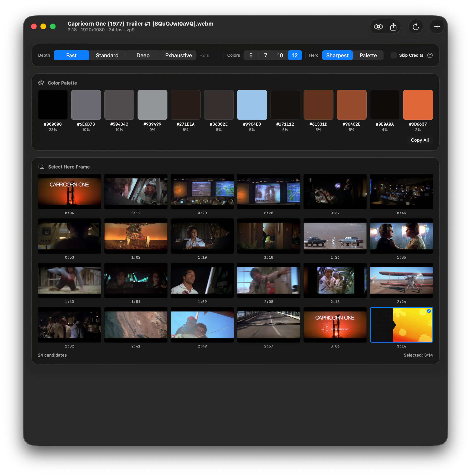Choose 12 colors
Viewport: 471px width, 476px height.
[295, 55]
